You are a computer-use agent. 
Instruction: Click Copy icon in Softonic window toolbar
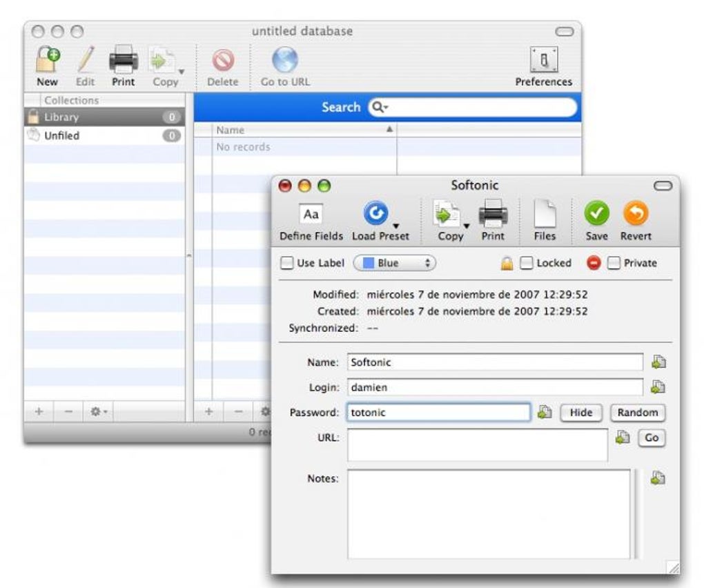447,214
